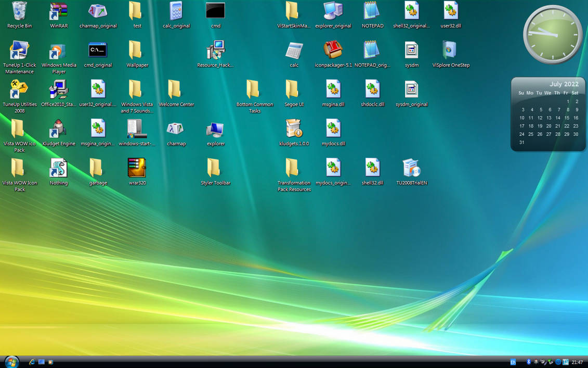This screenshot has height=368, width=588.
Task: Launch WinRAR
Action: 58,10
